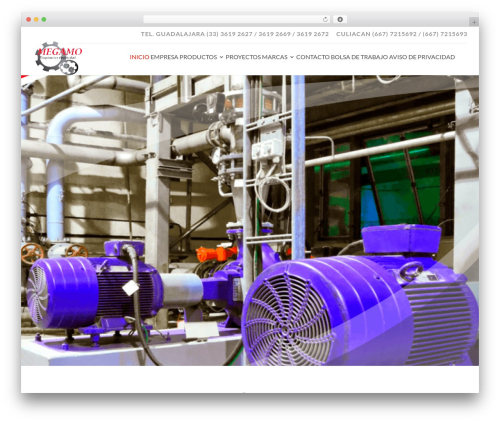Maximize the window with the green button
The image size is (500, 423).
tap(44, 19)
